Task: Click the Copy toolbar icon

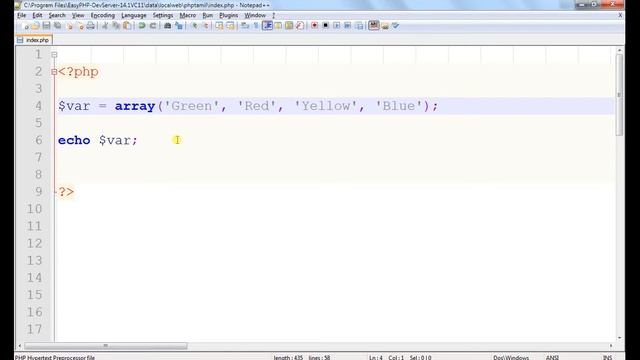Action: tap(116, 26)
